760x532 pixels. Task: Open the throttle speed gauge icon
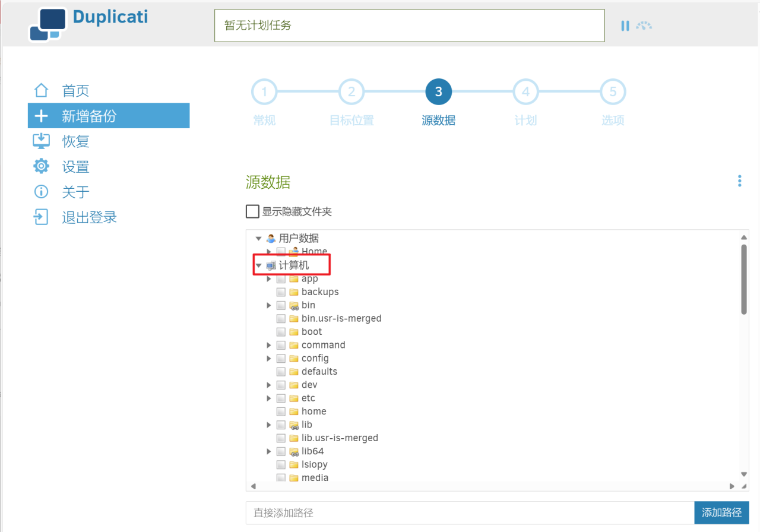click(x=644, y=26)
